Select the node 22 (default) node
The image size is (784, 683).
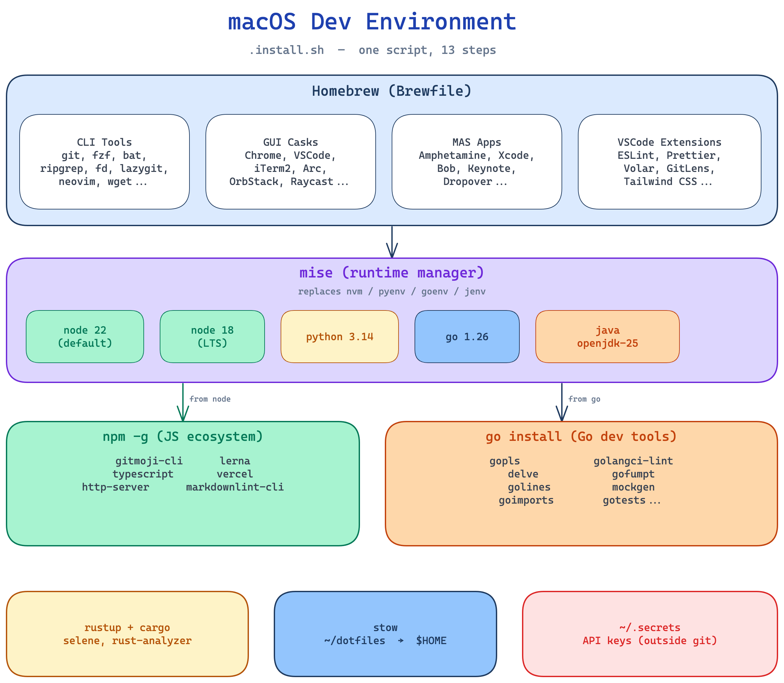[85, 337]
